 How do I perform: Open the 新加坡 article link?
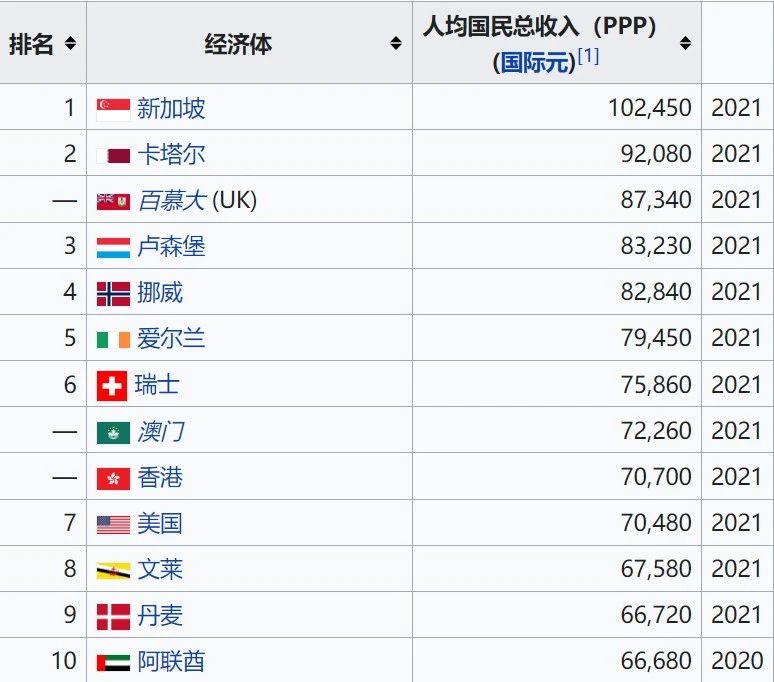pyautogui.click(x=171, y=109)
